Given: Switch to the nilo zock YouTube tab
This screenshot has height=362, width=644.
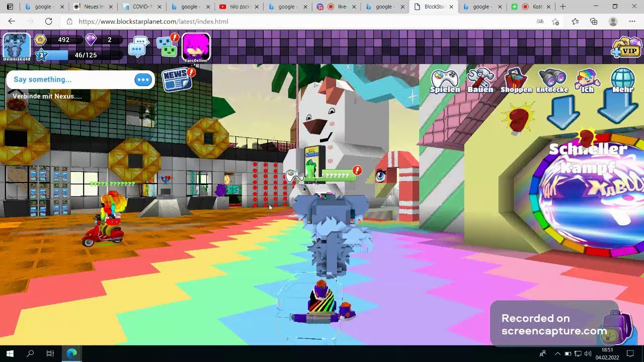Looking at the screenshot, I should coord(238,7).
